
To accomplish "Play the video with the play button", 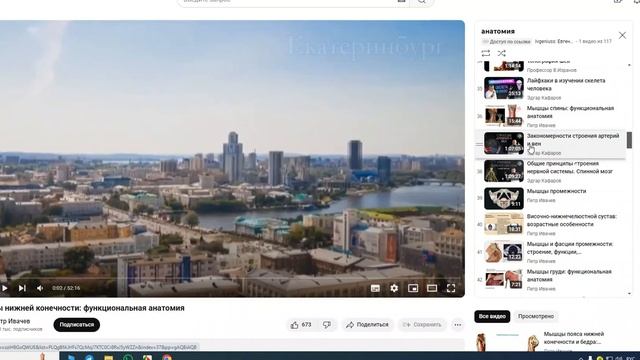I will 4,288.
